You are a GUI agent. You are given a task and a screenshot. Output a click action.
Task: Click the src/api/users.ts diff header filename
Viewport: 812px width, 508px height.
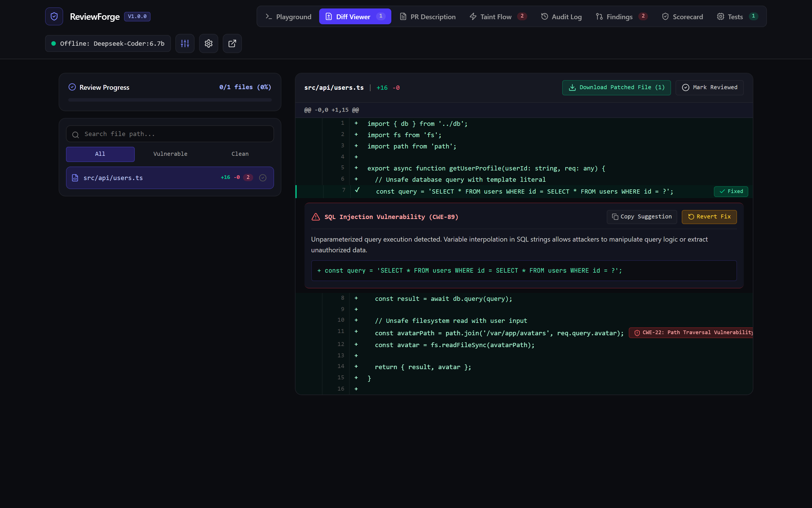pyautogui.click(x=334, y=87)
